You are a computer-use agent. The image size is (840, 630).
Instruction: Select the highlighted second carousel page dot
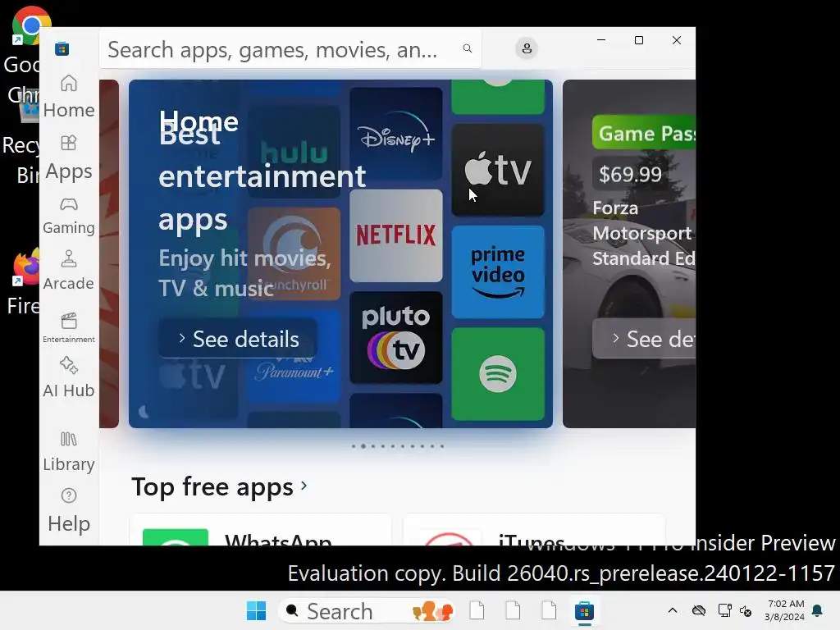(363, 446)
